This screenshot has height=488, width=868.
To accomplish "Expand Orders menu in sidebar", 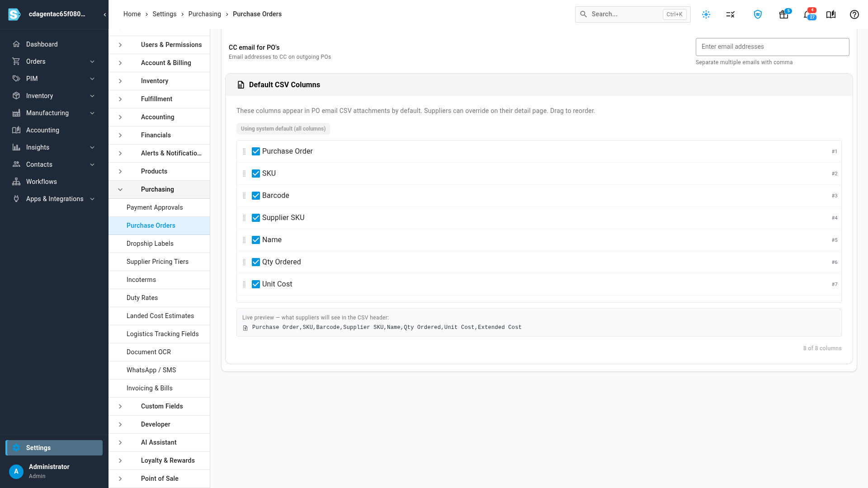I will click(92, 61).
